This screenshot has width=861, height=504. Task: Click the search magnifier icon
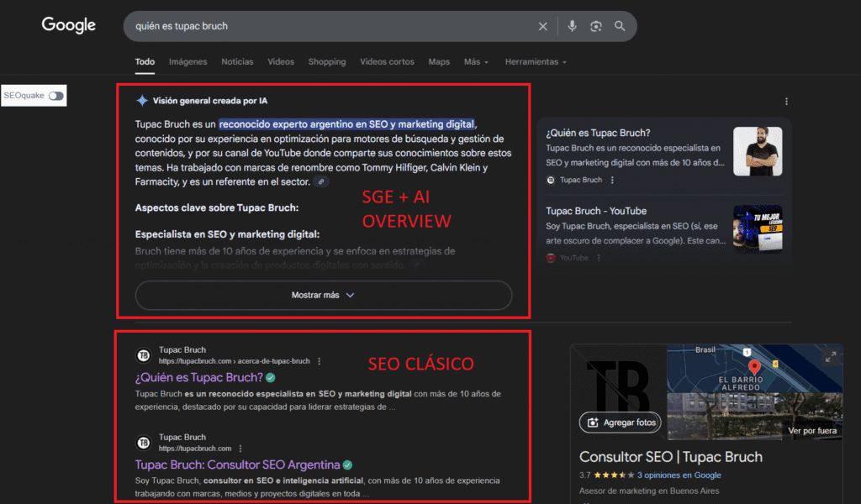[x=620, y=26]
